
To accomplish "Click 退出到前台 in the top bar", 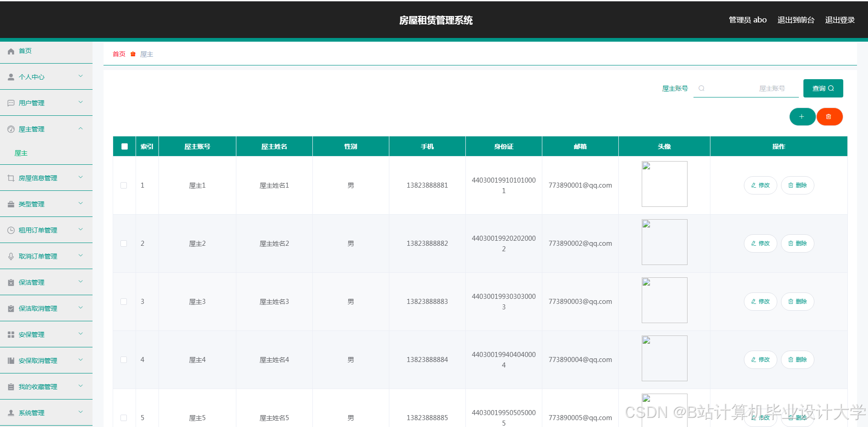I will tap(796, 20).
